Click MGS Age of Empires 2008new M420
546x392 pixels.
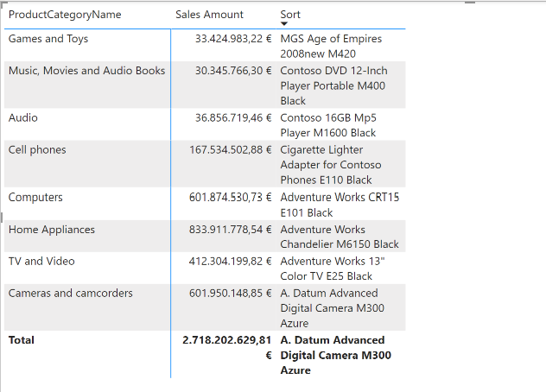(331, 46)
